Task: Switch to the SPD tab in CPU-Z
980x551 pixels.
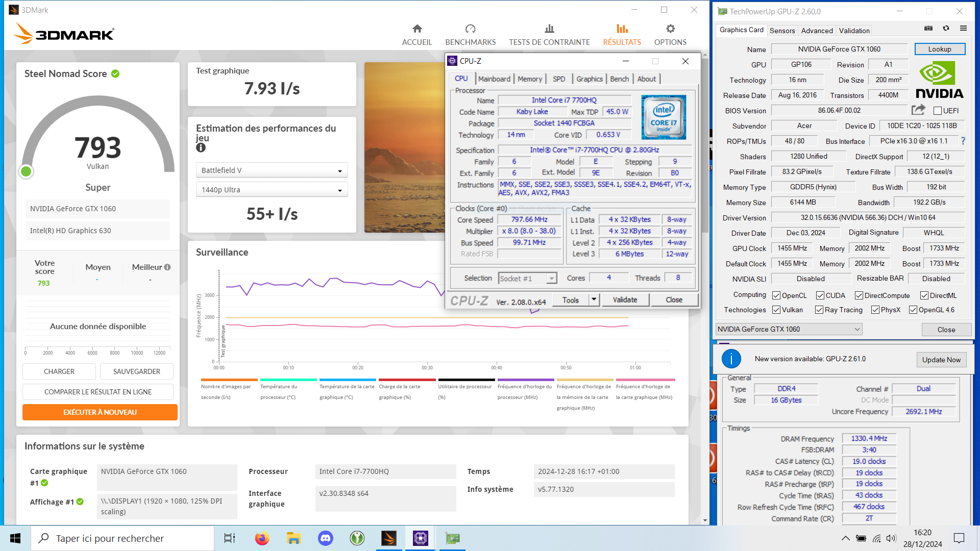Action: coord(559,79)
